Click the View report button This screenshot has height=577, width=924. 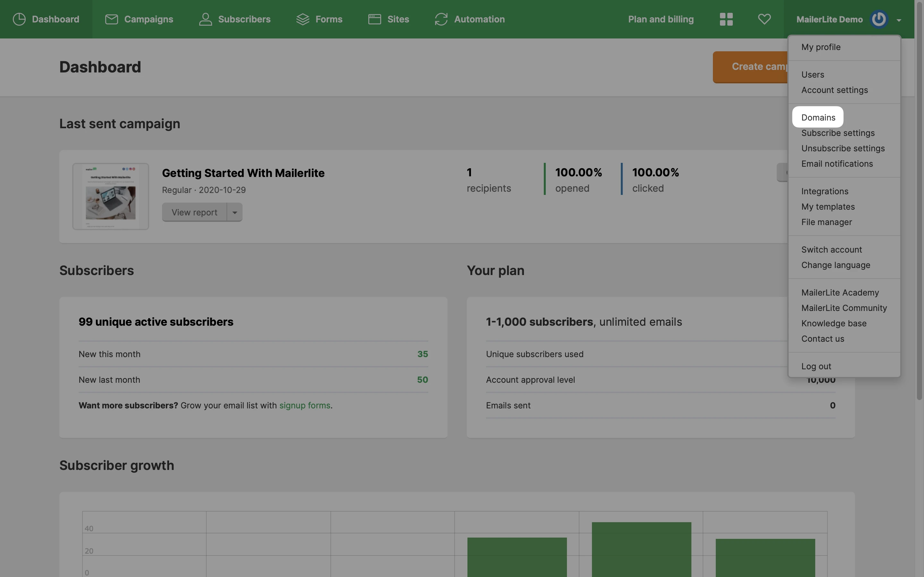[x=194, y=213]
